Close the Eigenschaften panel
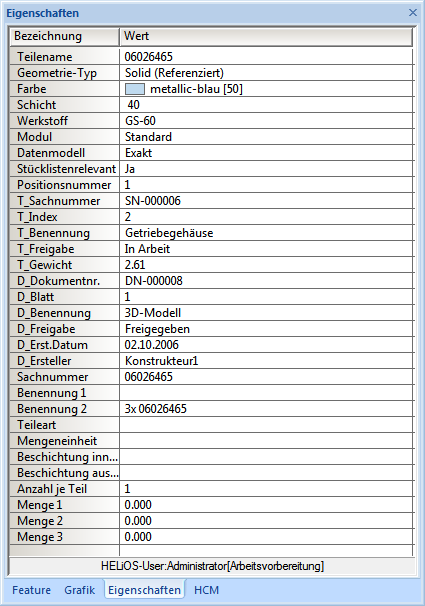This screenshot has width=425, height=606. click(413, 13)
